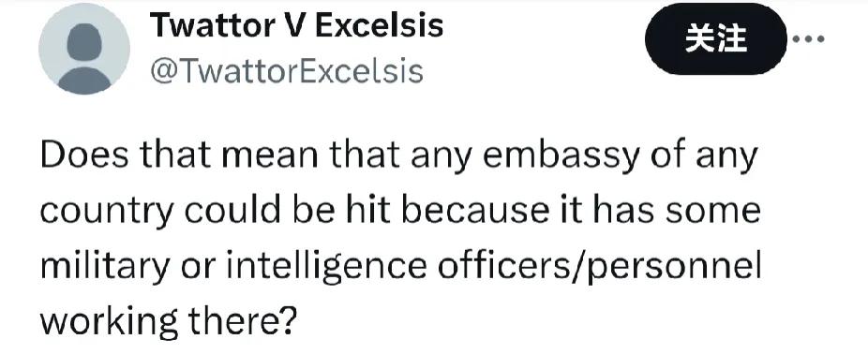Click "officers/personnel" in the tweet text
Viewport: 868px width, 354px height.
click(600, 268)
